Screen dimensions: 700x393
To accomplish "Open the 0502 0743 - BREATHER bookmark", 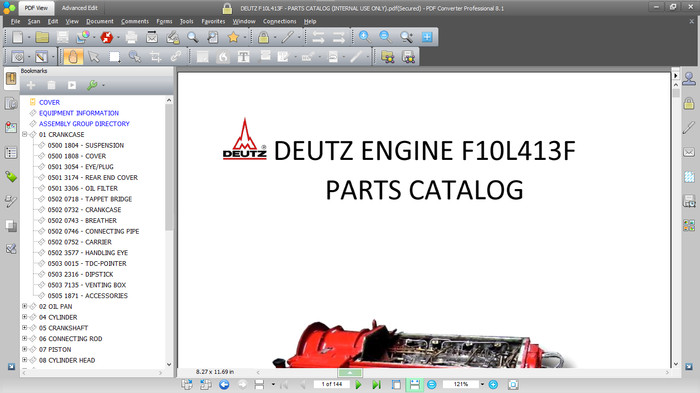I will point(82,221).
